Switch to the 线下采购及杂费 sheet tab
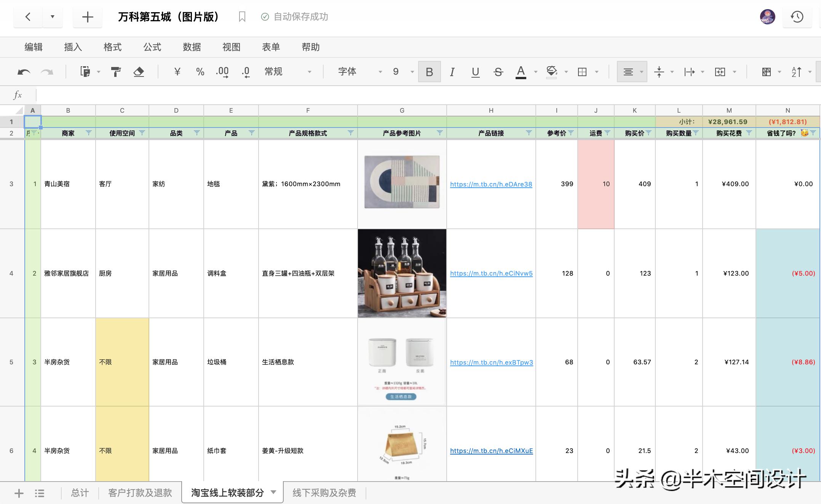821x504 pixels. [323, 493]
